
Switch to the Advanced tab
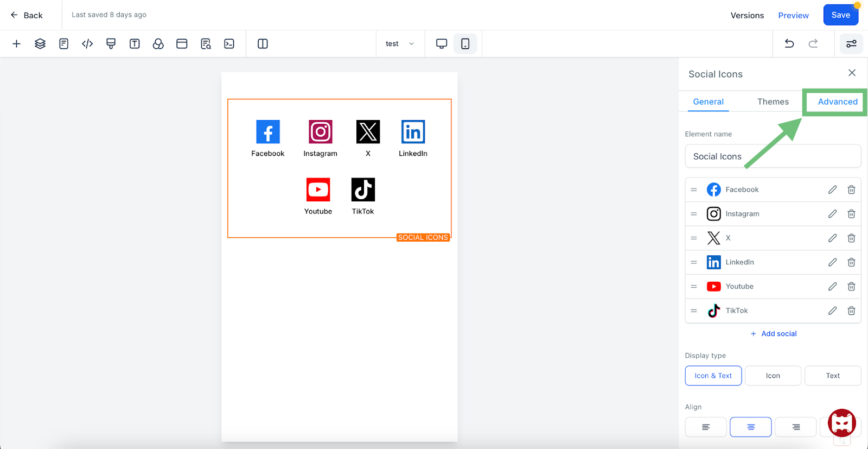tap(837, 102)
